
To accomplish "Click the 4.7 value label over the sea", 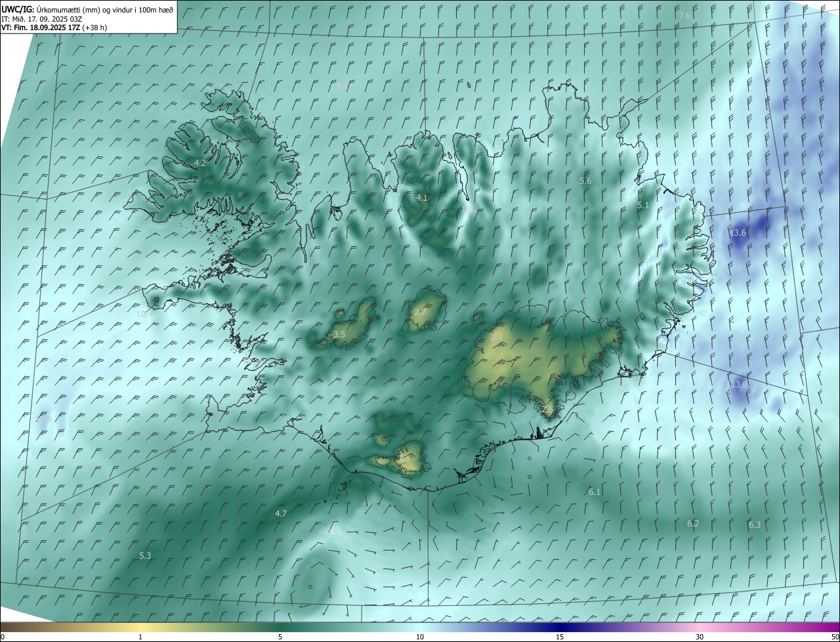I will pos(281,513).
